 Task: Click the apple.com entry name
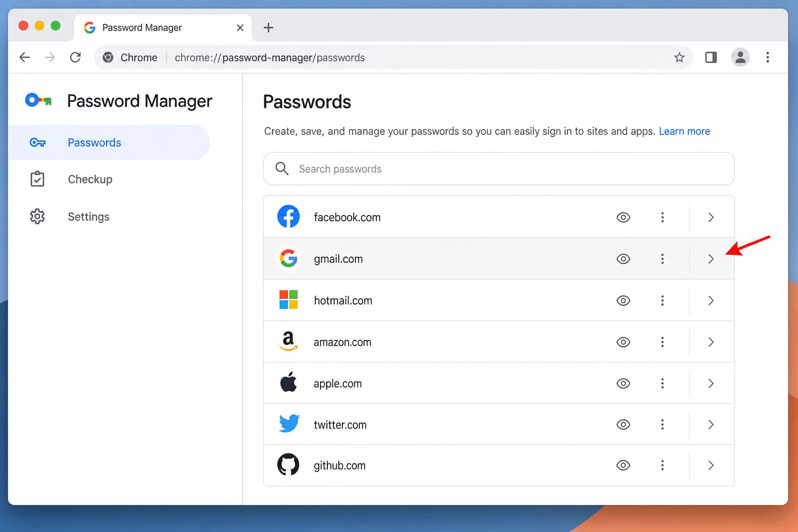[338, 383]
